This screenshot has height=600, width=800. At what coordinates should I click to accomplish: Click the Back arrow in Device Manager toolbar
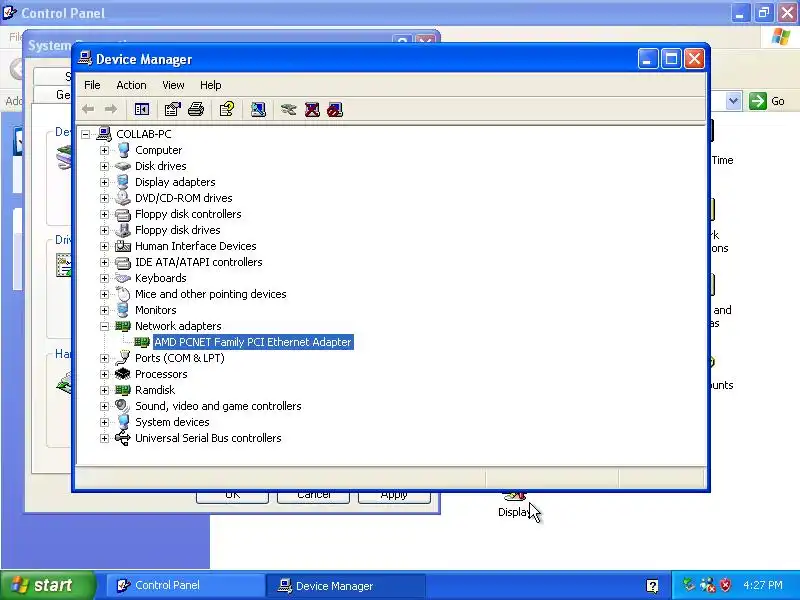pos(88,109)
